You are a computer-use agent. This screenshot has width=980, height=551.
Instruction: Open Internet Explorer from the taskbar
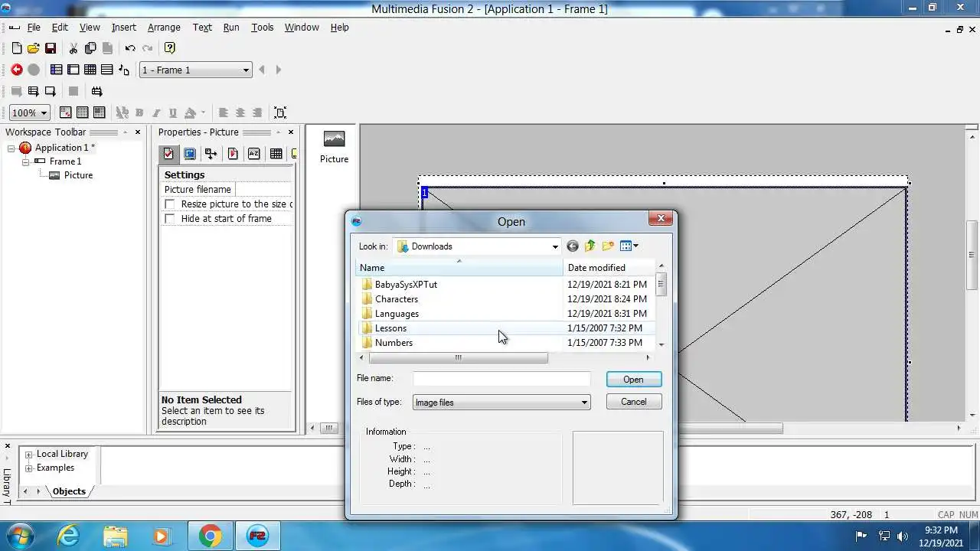(x=69, y=536)
